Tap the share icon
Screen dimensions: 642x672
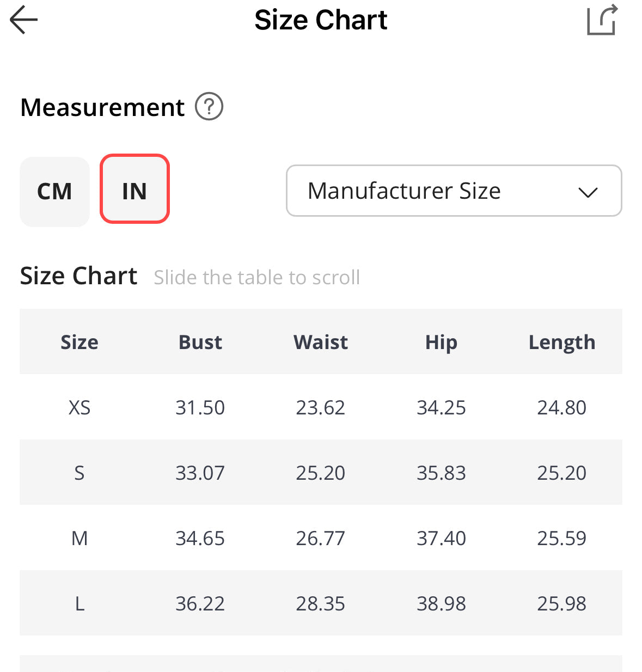(601, 20)
